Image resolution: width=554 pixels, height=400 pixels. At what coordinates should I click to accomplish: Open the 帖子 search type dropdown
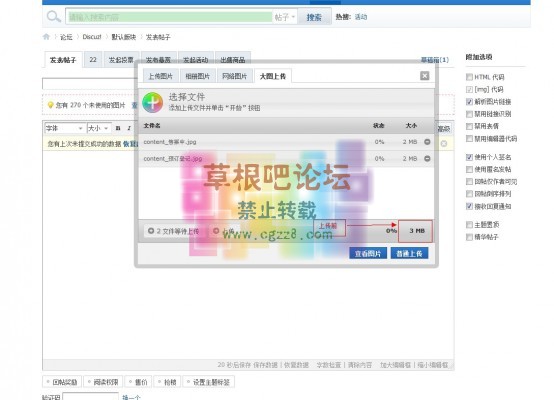coord(285,17)
